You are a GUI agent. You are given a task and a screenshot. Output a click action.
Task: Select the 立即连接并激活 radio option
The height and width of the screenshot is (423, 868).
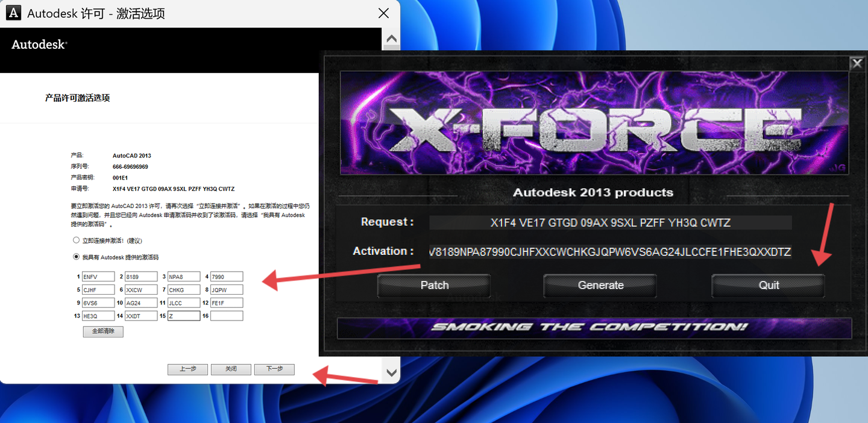(76, 240)
